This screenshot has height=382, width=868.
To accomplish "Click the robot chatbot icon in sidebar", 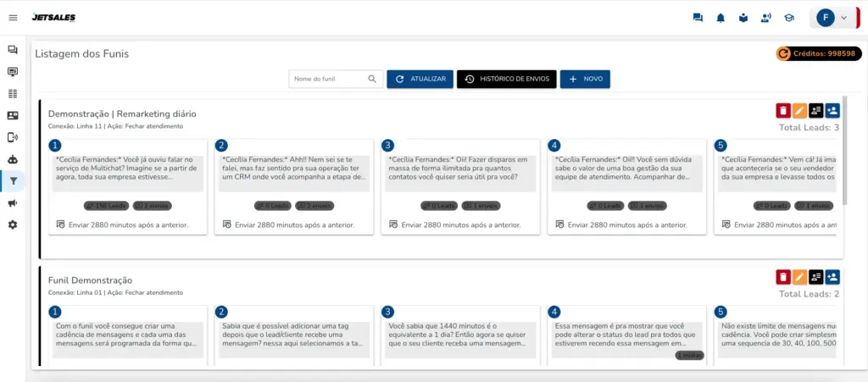I will coord(13,158).
